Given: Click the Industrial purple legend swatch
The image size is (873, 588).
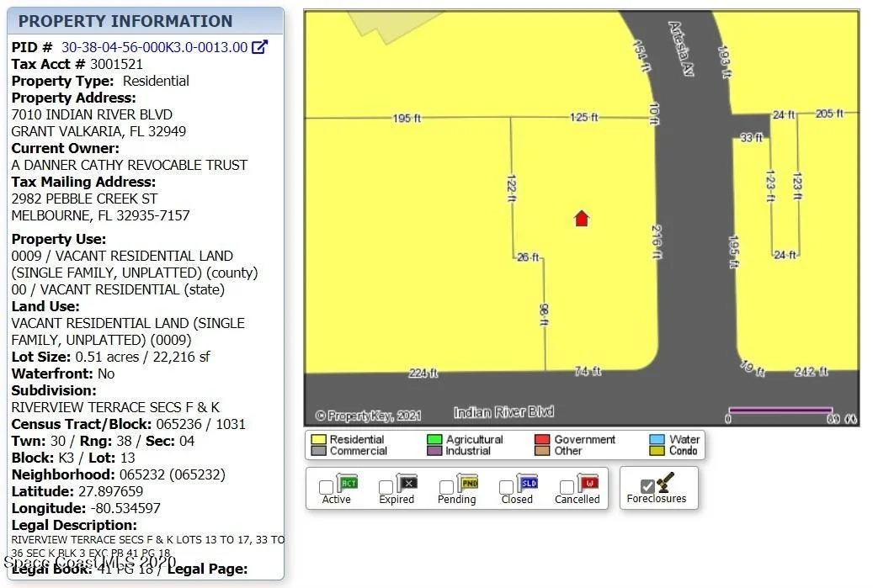Looking at the screenshot, I should point(434,451).
